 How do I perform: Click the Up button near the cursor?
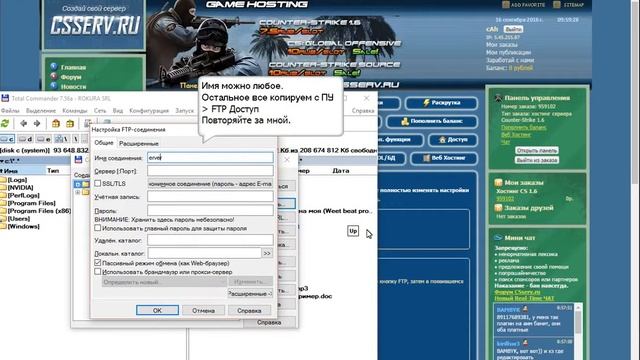tap(353, 231)
